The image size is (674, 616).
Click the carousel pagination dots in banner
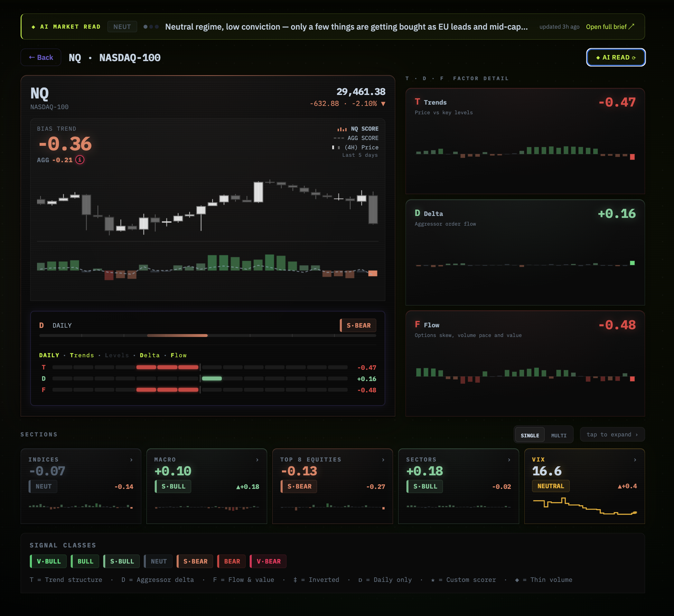pyautogui.click(x=151, y=27)
